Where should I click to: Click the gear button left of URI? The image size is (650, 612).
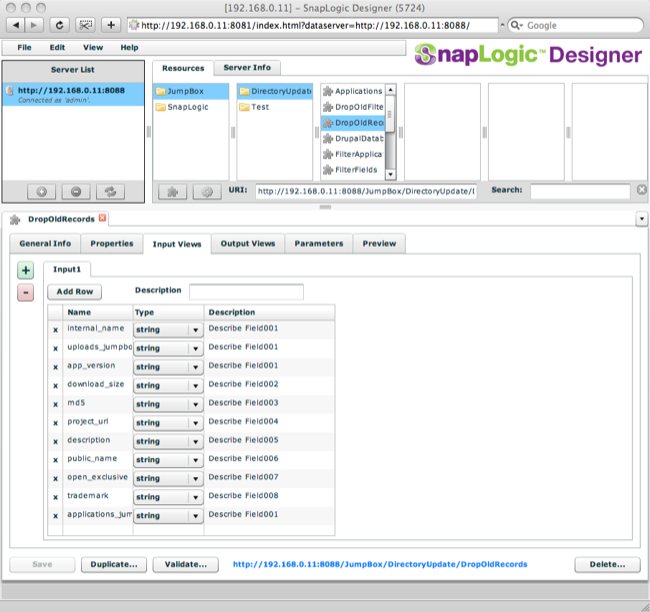[207, 192]
